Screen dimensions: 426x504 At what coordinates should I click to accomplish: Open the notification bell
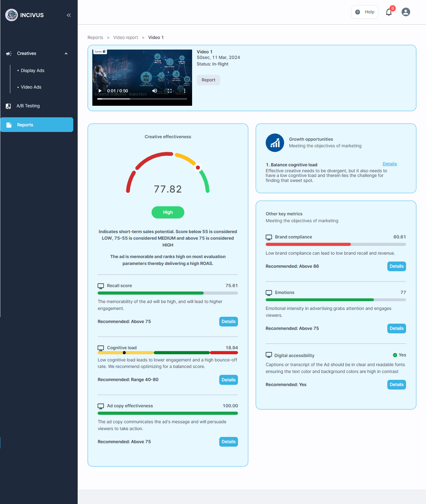(x=389, y=12)
